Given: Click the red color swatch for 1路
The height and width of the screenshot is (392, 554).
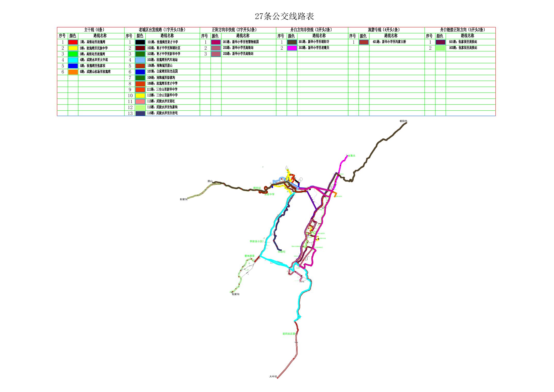Looking at the screenshot, I should (73, 42).
